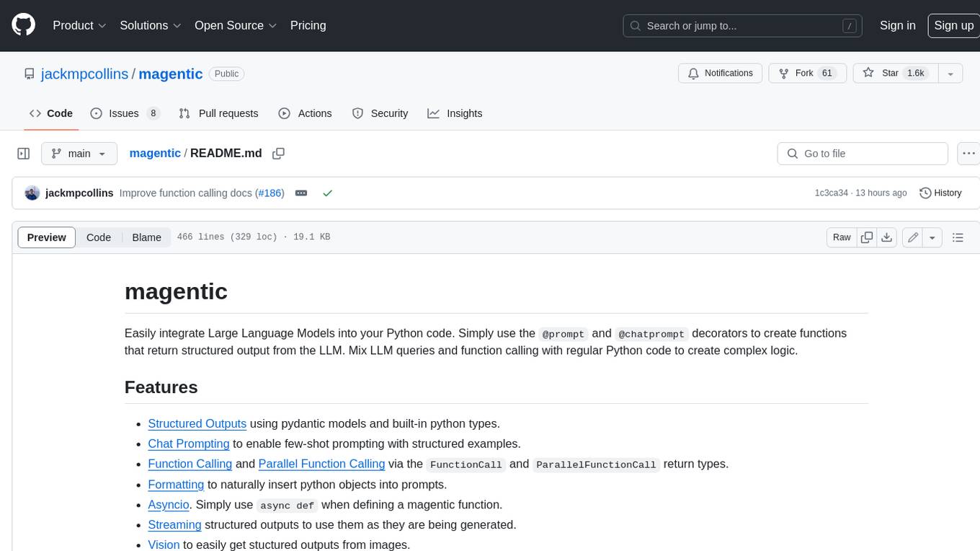Viewport: 980px width, 551px height.
Task: Open the Actions tab
Action: click(x=305, y=113)
